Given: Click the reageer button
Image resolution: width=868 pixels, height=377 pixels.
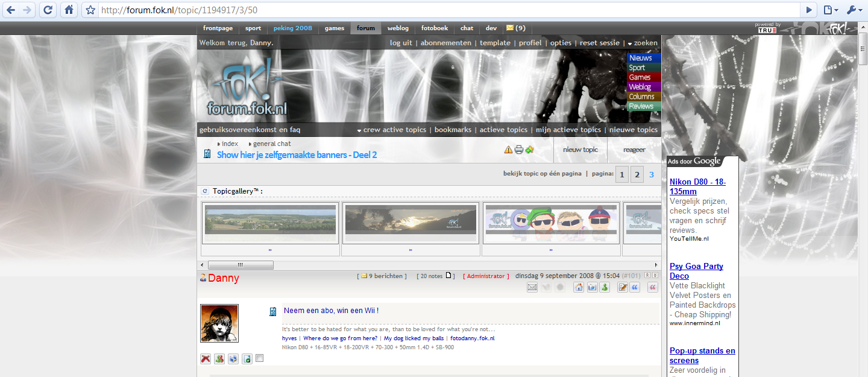Looking at the screenshot, I should point(634,150).
